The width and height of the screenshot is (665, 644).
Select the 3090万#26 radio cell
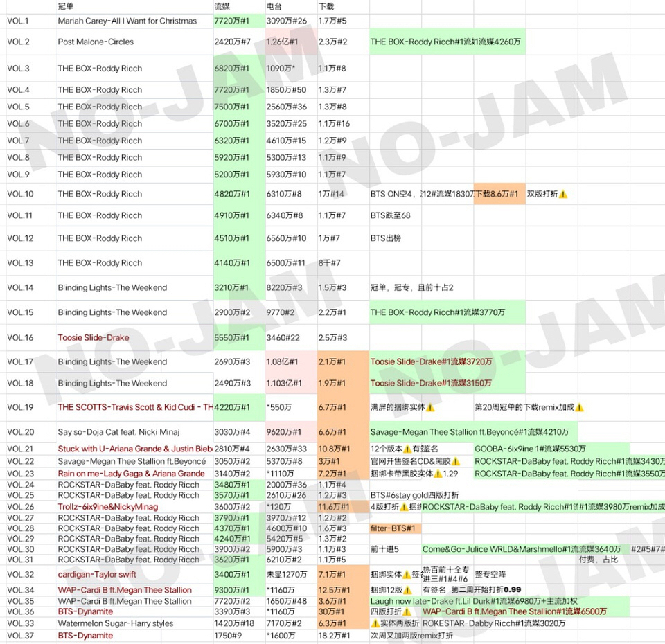pos(292,21)
